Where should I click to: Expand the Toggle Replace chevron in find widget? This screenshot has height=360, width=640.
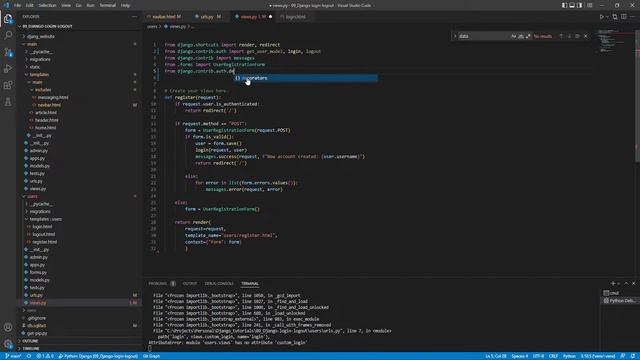[x=455, y=36]
